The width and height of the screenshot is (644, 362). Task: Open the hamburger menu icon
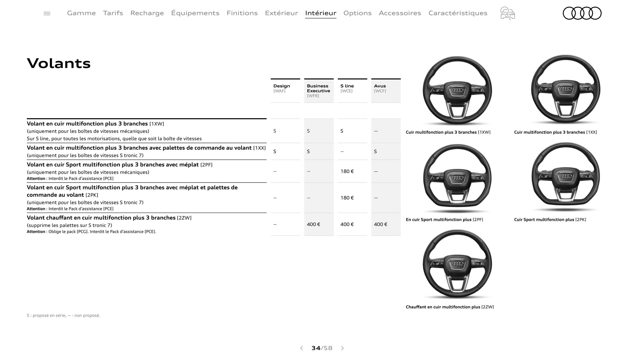click(x=47, y=13)
